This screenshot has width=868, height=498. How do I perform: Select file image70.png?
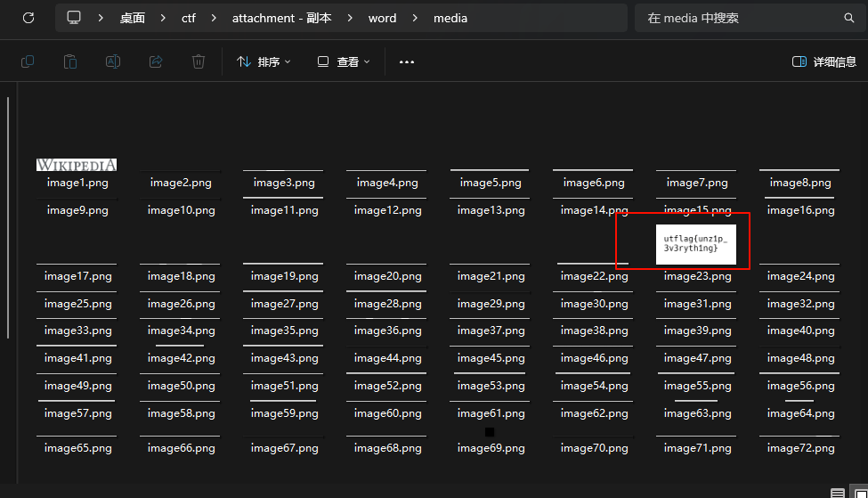(x=594, y=448)
